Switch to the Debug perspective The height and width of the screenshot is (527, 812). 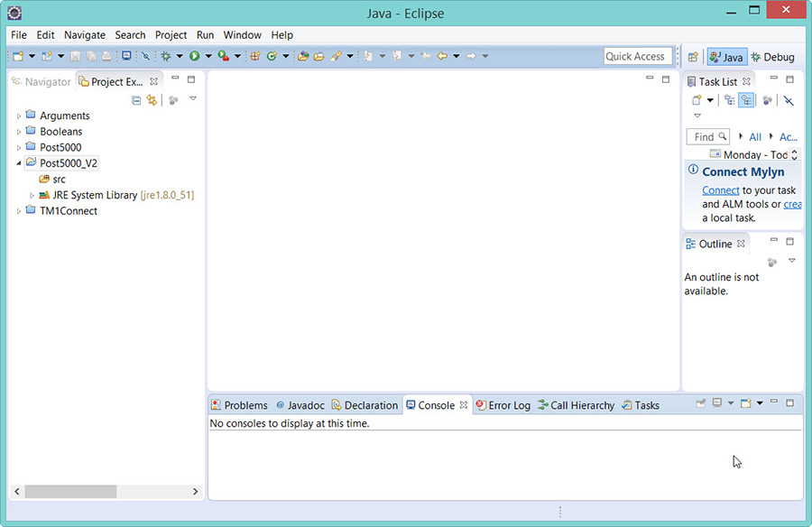[772, 57]
